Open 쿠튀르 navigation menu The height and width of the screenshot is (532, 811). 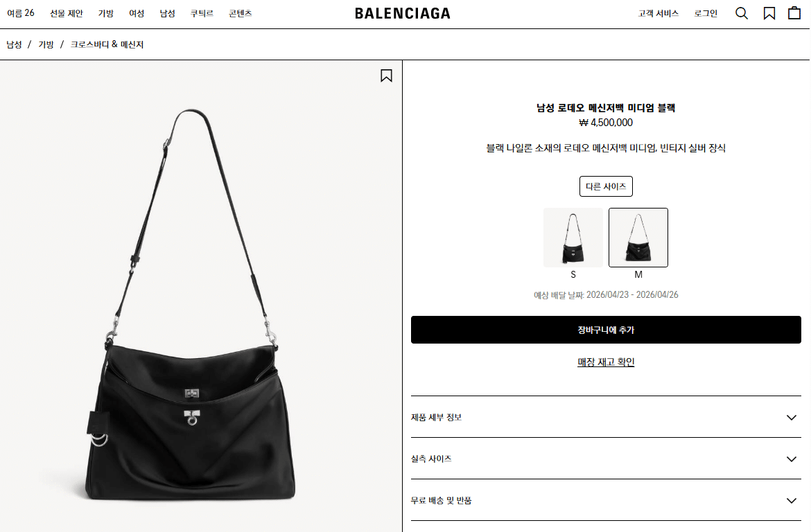click(202, 13)
